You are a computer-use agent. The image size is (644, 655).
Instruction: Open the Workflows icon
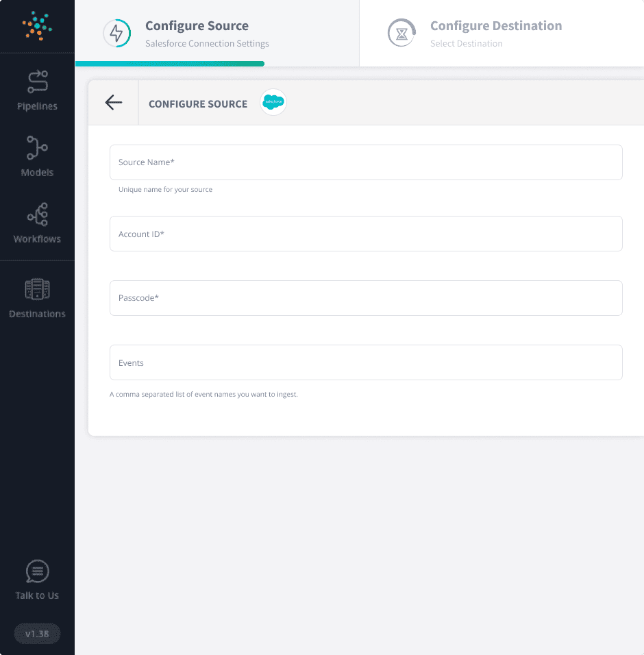(x=37, y=214)
